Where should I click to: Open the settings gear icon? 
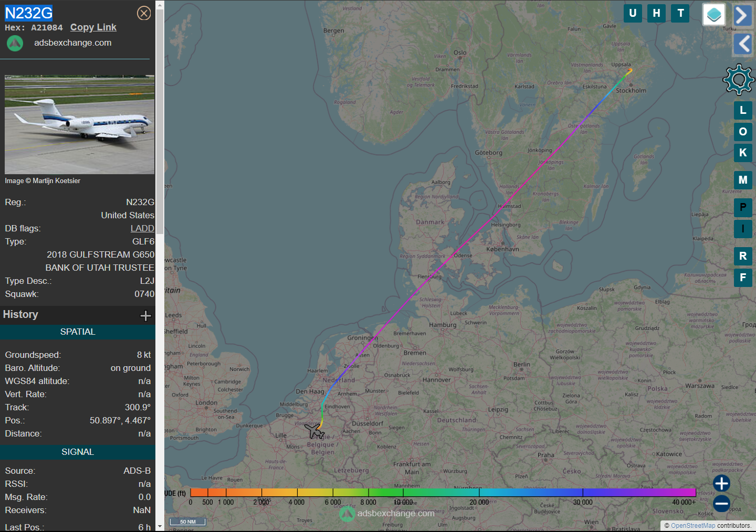click(x=739, y=80)
